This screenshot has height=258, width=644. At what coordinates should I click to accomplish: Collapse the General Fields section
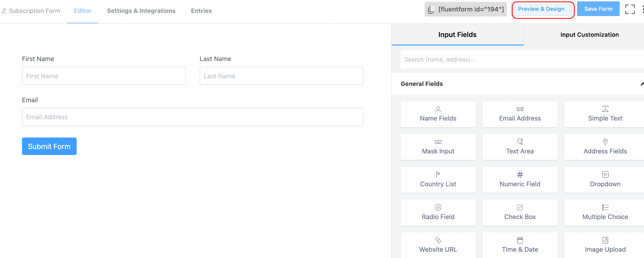(x=642, y=84)
